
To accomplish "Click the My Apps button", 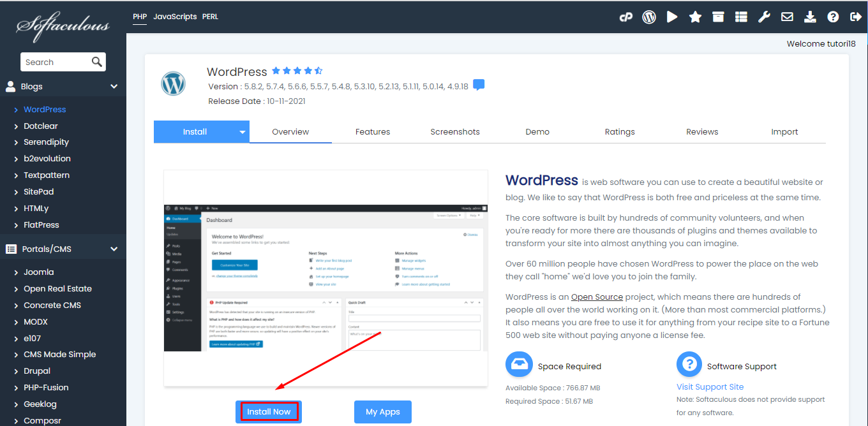I will pyautogui.click(x=383, y=412).
